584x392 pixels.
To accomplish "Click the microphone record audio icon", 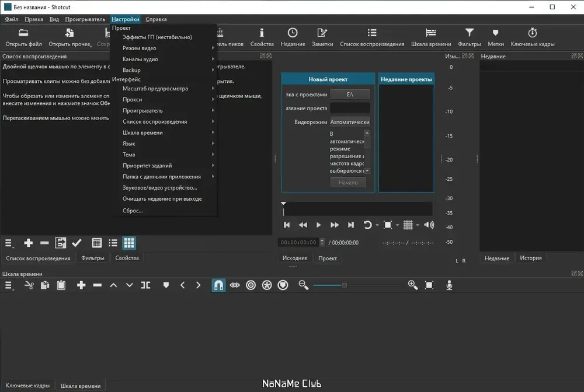I will pyautogui.click(x=449, y=285).
